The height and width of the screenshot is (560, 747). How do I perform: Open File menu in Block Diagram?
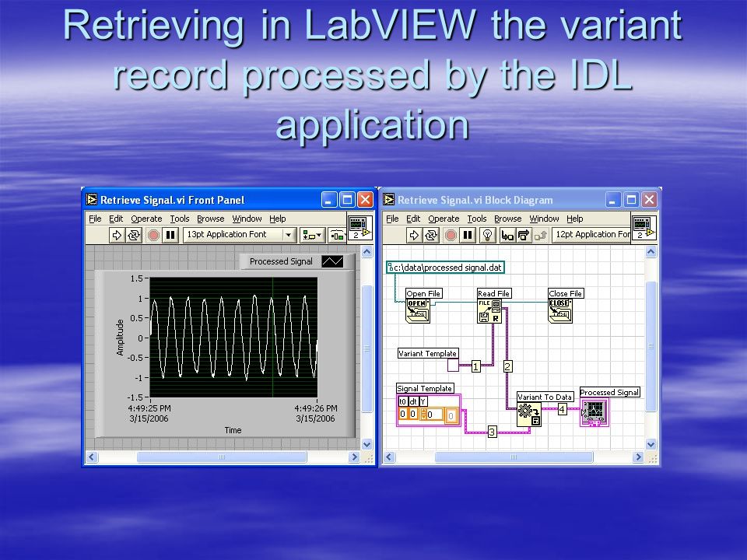(392, 219)
